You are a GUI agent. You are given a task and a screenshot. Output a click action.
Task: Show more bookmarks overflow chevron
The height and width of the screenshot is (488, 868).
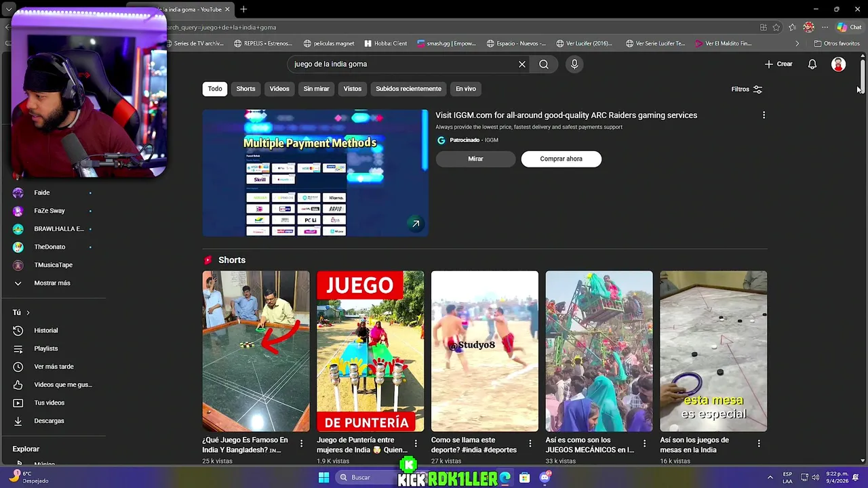[x=797, y=43]
